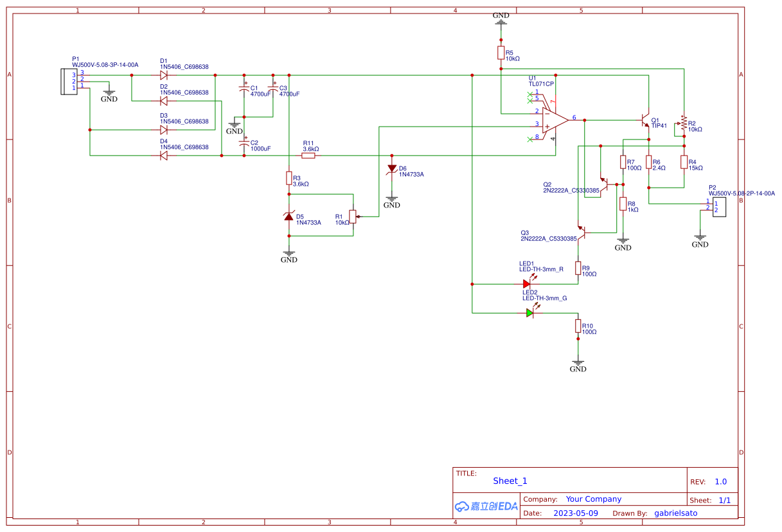Select the P2 two-pin output connector
This screenshot has height=532, width=782.
[x=718, y=207]
